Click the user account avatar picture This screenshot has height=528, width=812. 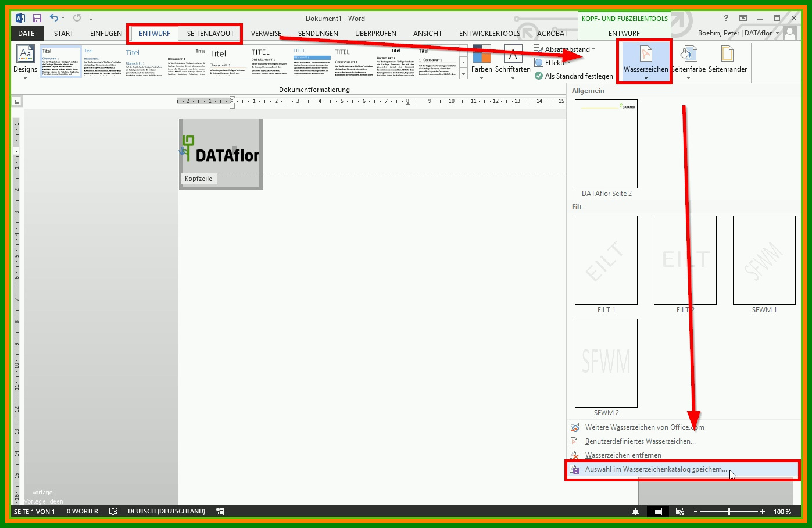789,33
